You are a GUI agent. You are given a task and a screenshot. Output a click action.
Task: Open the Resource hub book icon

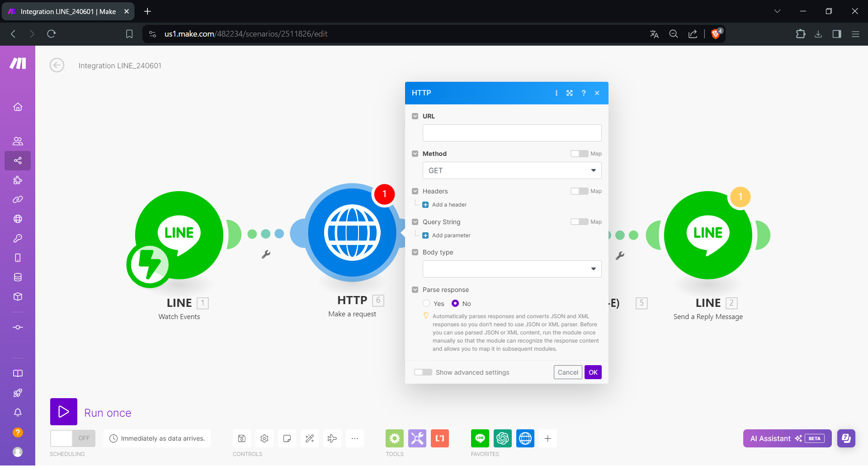(x=18, y=373)
